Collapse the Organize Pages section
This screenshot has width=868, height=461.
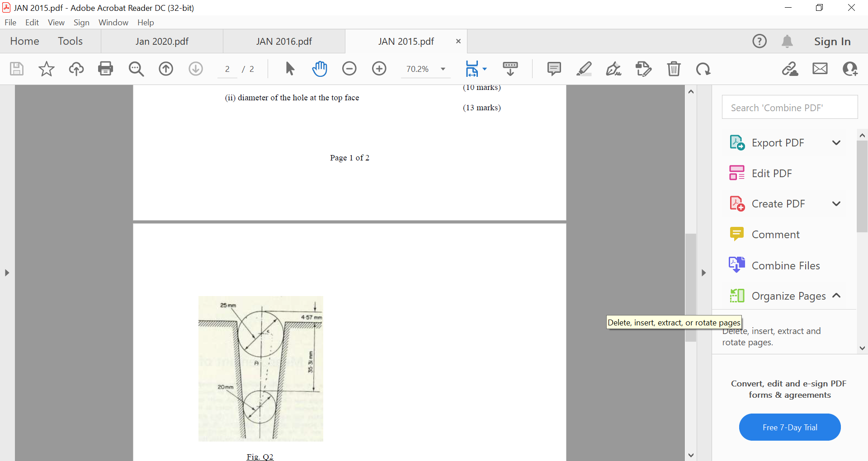click(x=837, y=296)
